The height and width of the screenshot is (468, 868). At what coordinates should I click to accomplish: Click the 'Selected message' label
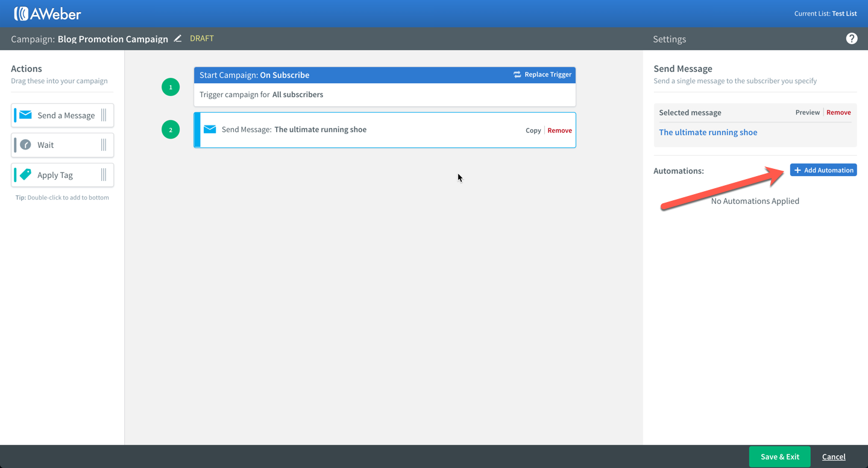pyautogui.click(x=690, y=112)
